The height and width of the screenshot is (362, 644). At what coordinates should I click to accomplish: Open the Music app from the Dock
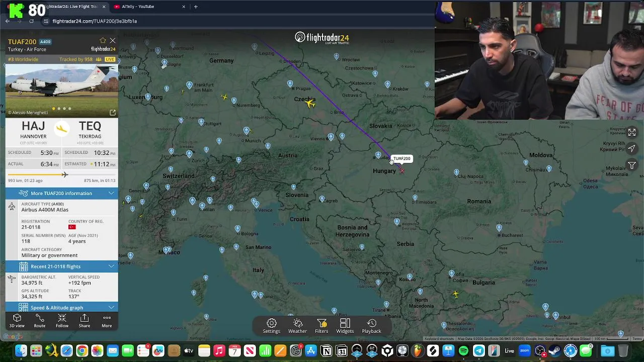coord(219,351)
